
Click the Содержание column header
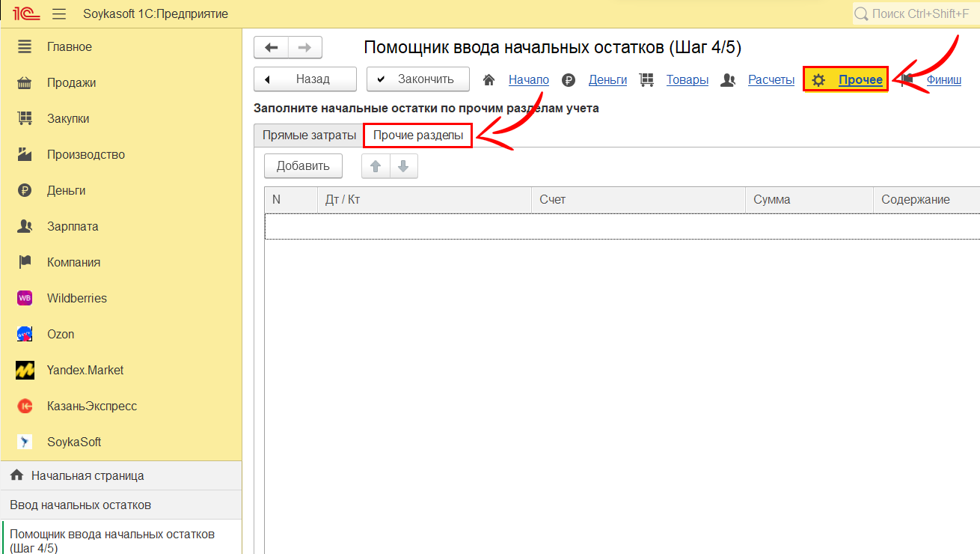point(927,199)
